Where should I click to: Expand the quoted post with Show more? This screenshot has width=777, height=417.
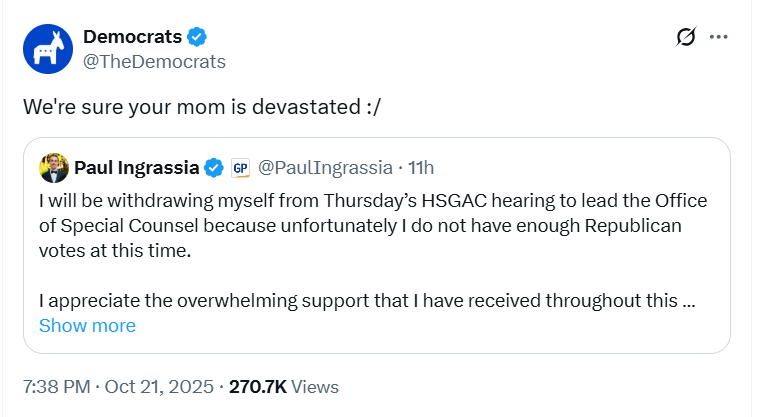[x=87, y=326]
